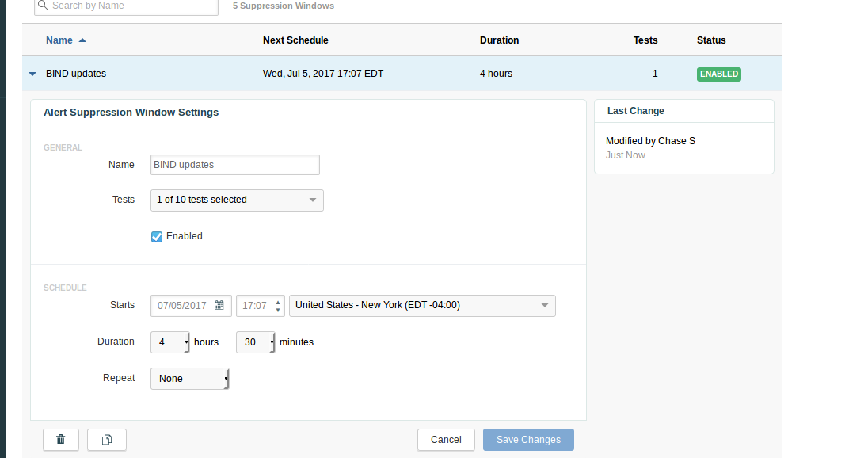Open the duration minutes dropdown
The height and width of the screenshot is (458, 868).
tap(256, 342)
